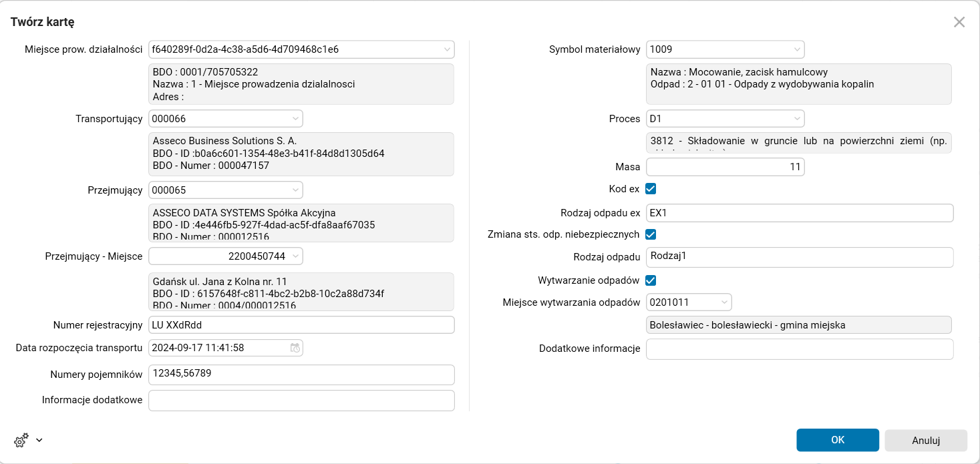Uncheck the Kod ex checkbox
This screenshot has height=464, width=980.
point(650,189)
